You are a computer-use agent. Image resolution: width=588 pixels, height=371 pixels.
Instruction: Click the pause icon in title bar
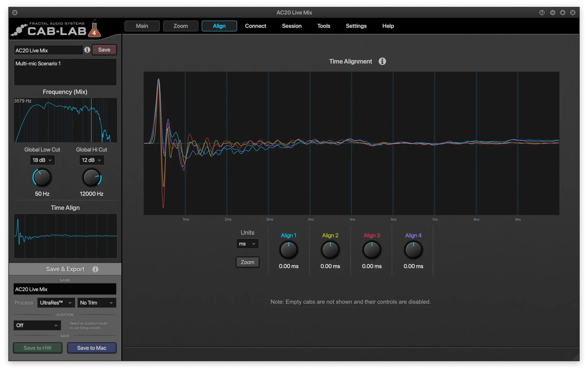pyautogui.click(x=15, y=12)
